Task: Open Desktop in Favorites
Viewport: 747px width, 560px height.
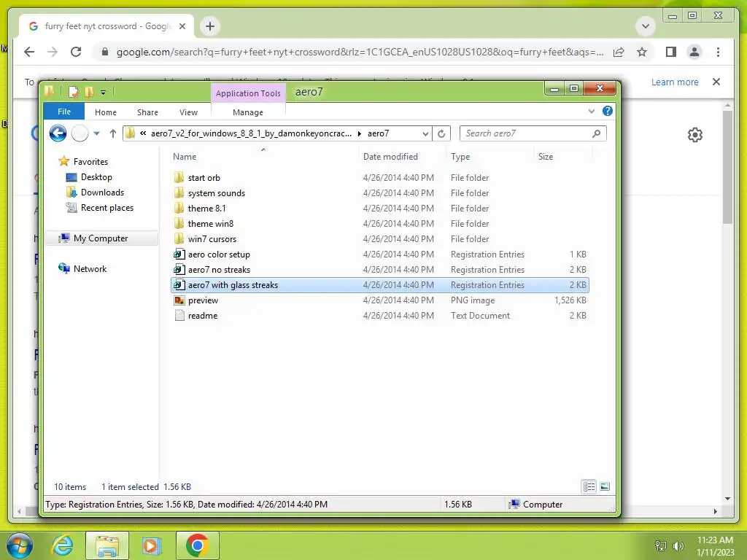Action: (89, 177)
